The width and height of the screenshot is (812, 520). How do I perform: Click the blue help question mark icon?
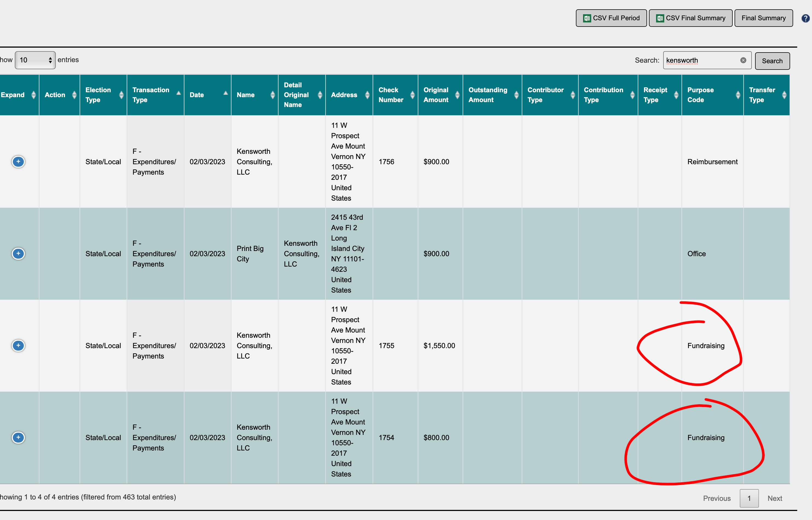pyautogui.click(x=805, y=18)
